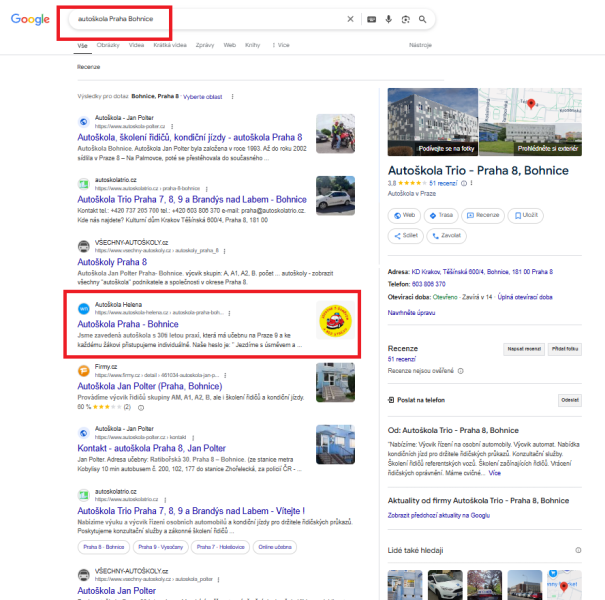Click Napsat recenzi button

coord(524,349)
